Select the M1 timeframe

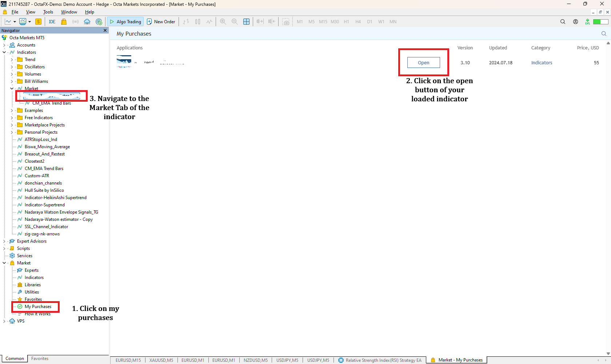click(300, 21)
